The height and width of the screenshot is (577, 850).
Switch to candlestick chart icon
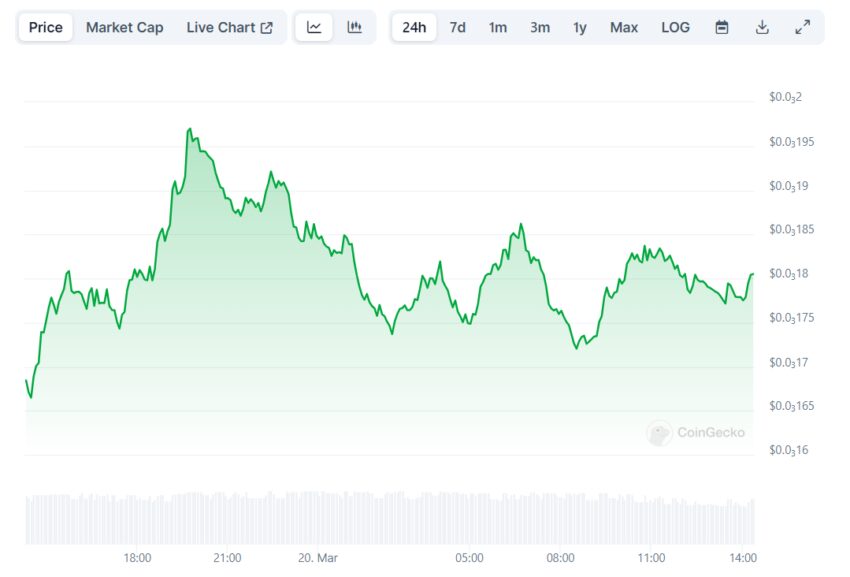[x=354, y=27]
